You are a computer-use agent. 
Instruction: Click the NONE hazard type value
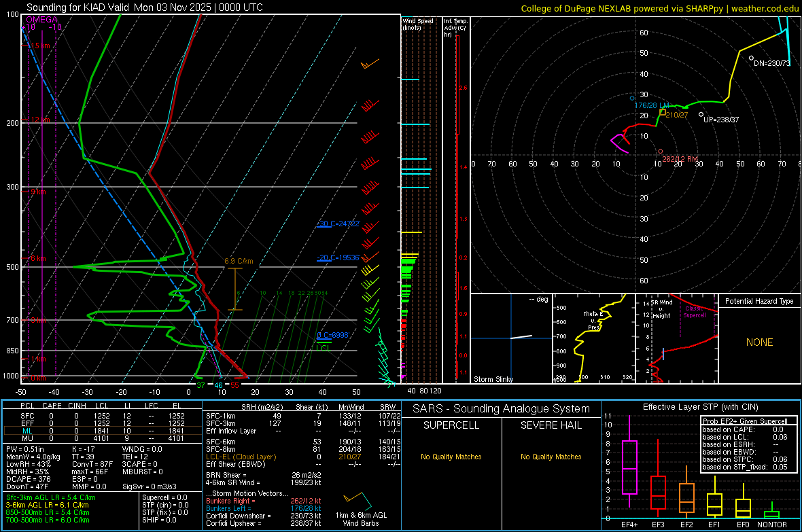[759, 342]
